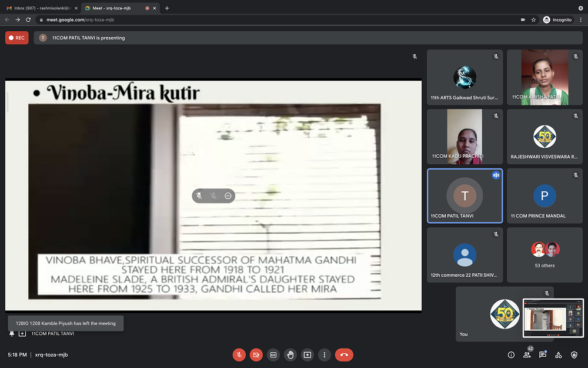The width and height of the screenshot is (588, 368).
Task: Click the speaking indicator on TANVI's tile
Action: coord(496,175)
